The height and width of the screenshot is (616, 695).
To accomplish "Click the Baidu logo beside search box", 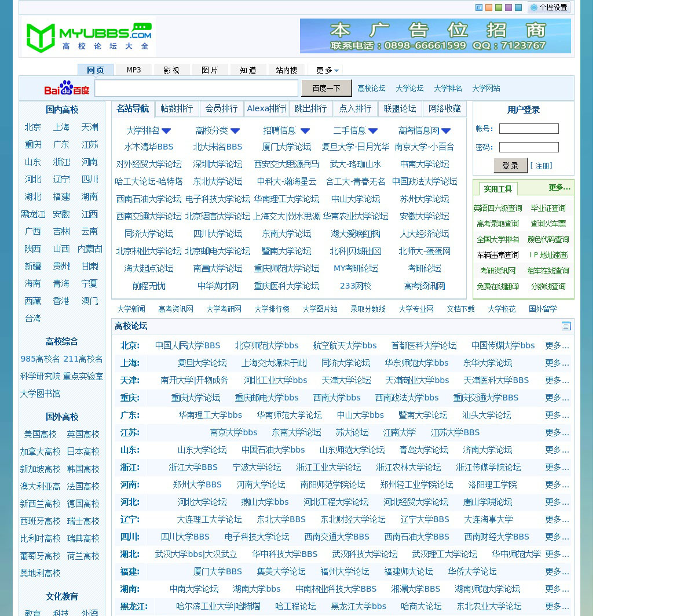I will (x=67, y=88).
